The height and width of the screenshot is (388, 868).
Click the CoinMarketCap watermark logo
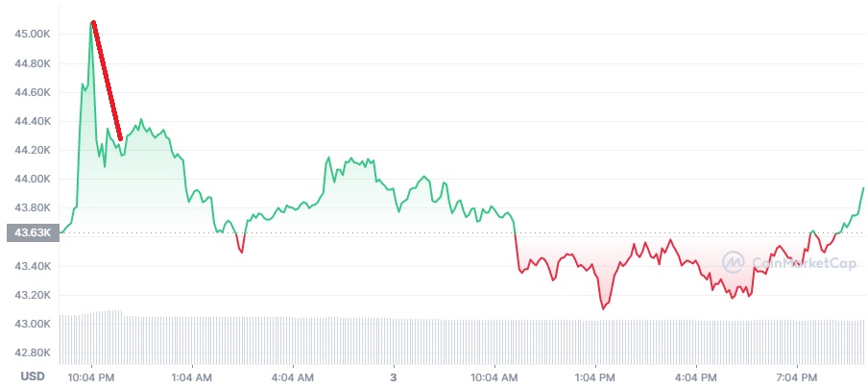[734, 262]
